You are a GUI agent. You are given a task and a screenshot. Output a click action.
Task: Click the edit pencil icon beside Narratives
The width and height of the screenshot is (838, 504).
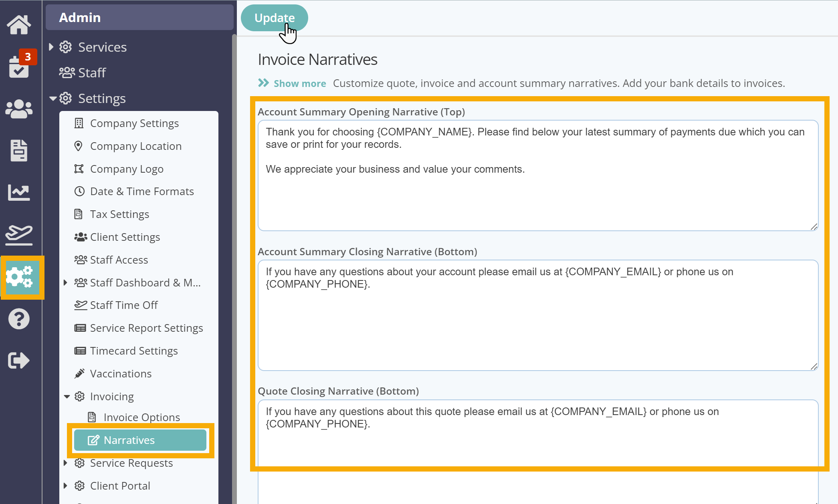(93, 440)
